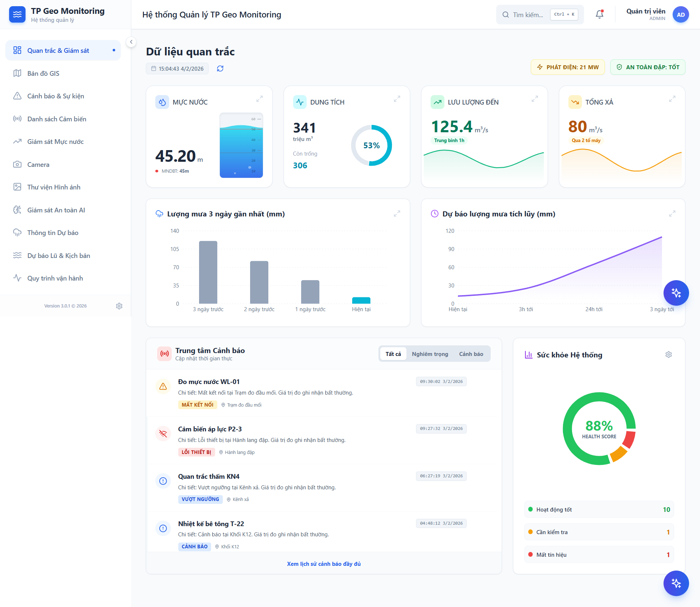Select the Cảnh báo alert filter

471,354
